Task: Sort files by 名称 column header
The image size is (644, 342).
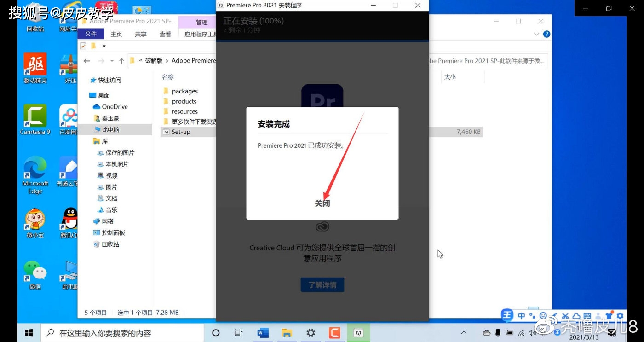Action: pyautogui.click(x=168, y=77)
